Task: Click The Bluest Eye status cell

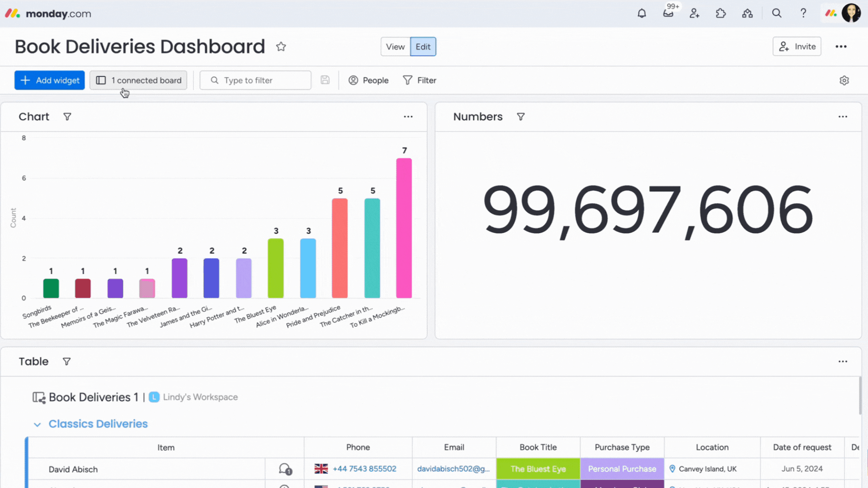Action: pos(538,469)
